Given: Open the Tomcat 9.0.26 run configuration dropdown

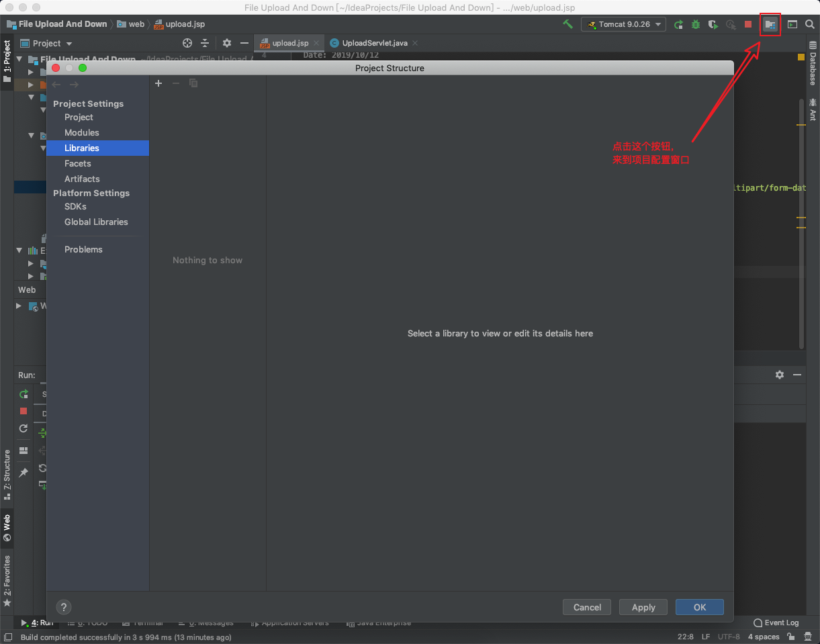Looking at the screenshot, I should point(623,24).
